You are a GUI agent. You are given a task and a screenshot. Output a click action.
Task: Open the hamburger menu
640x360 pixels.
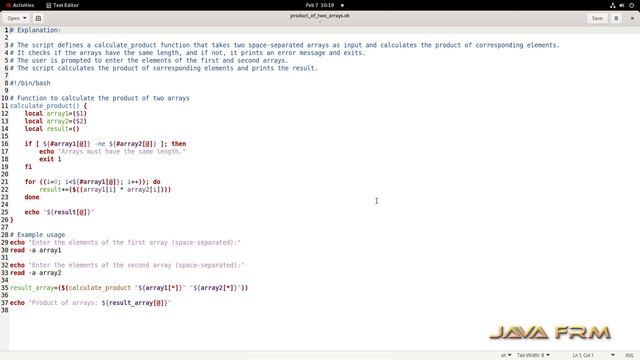click(x=616, y=18)
